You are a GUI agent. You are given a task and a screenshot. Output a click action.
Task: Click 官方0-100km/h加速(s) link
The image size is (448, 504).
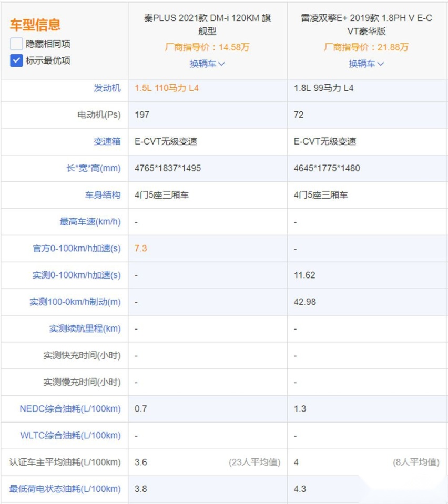[77, 249]
